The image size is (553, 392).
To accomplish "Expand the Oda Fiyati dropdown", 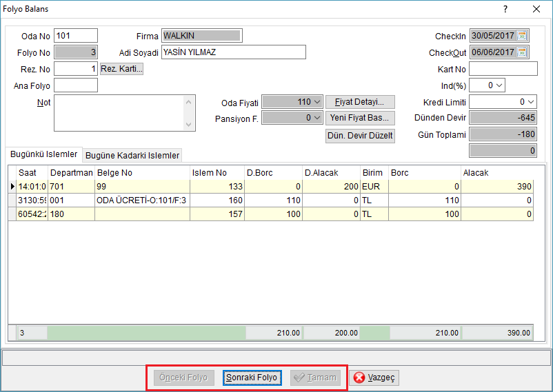I will tap(317, 102).
